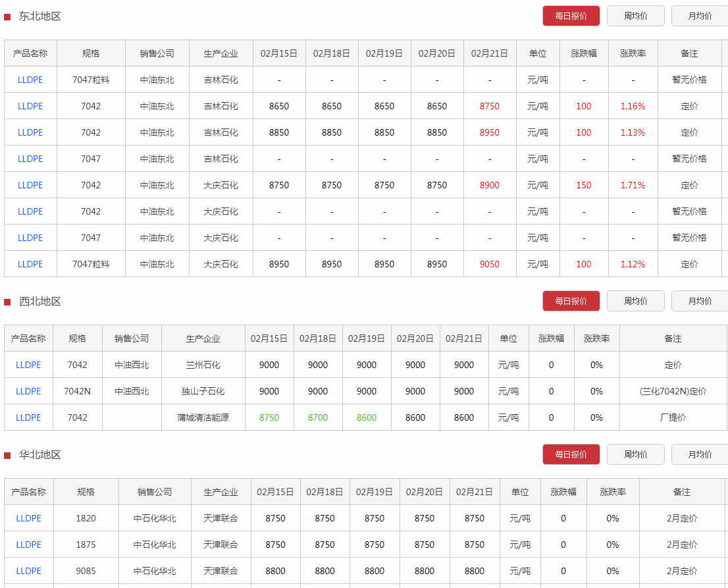Click 中石化华北 seller in the 1820 row
Viewport: 728px width, 588px height.
155,518
